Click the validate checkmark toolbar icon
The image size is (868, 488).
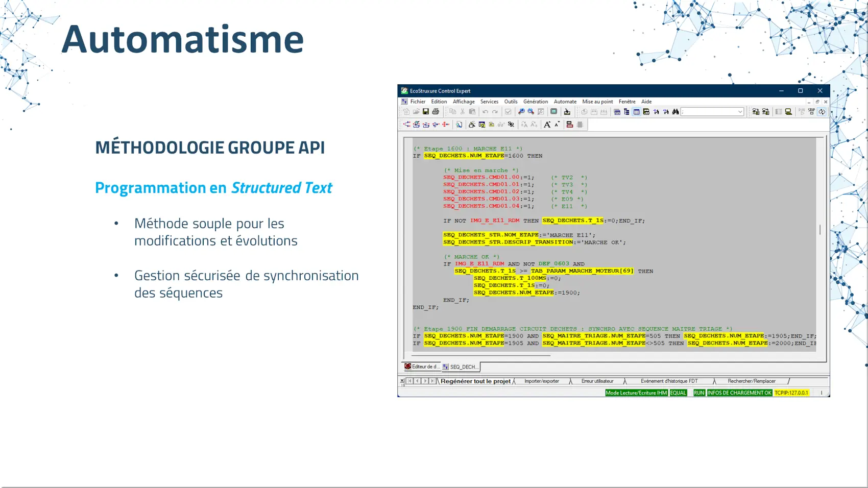click(508, 112)
